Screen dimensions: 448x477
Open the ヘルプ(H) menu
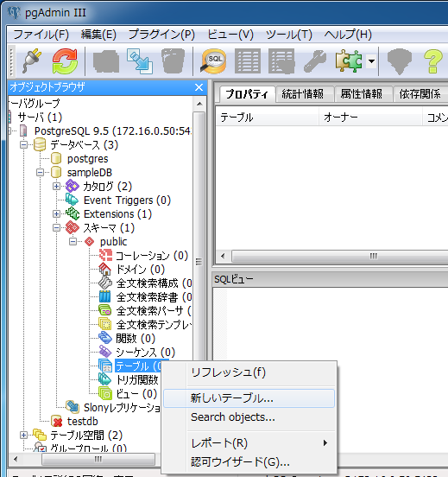pos(348,34)
